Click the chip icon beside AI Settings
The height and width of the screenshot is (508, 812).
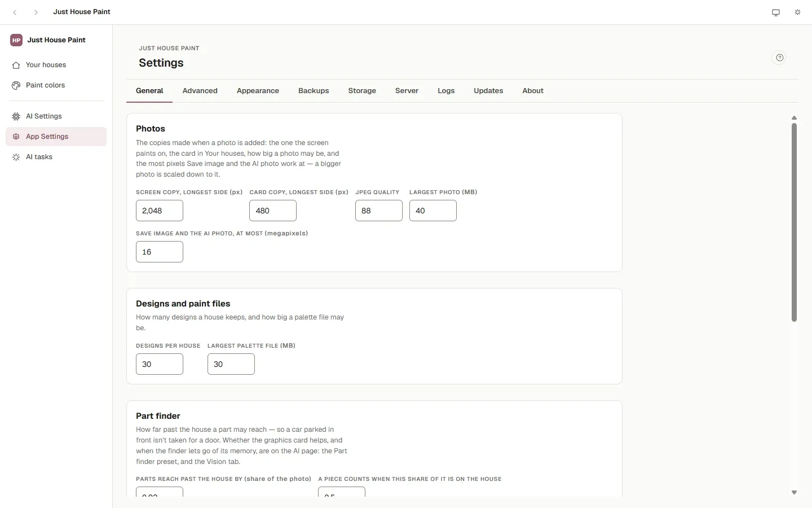16,116
